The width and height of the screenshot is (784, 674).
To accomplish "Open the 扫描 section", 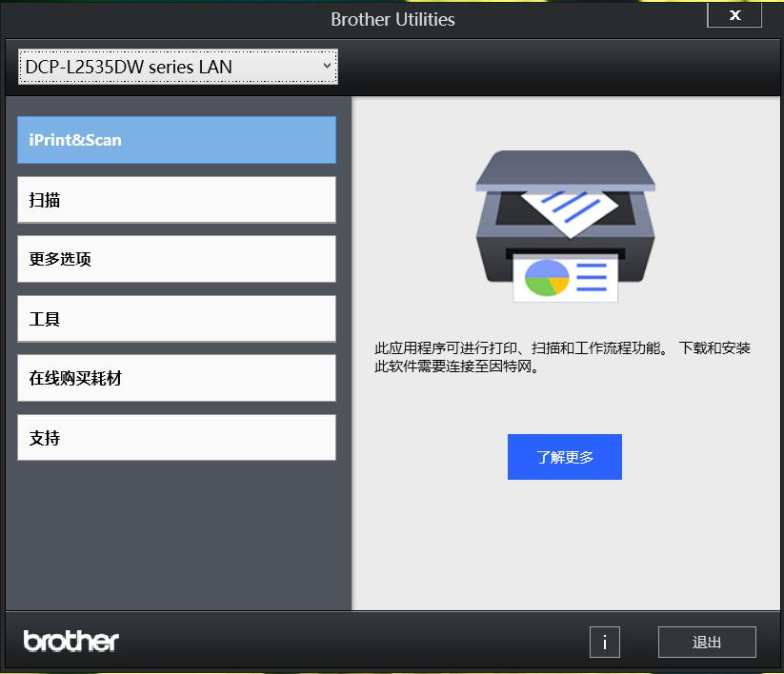I will (175, 199).
